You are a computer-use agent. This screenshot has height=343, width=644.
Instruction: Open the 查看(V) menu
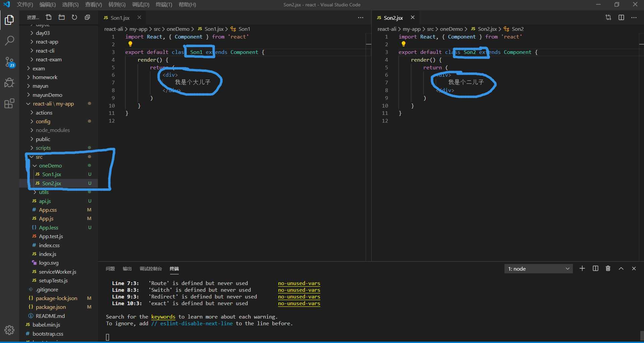coord(94,5)
